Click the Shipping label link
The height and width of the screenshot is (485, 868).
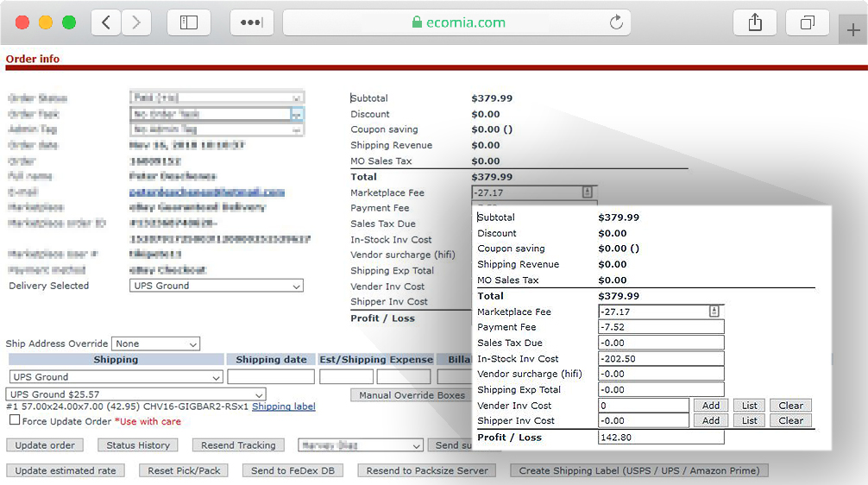pyautogui.click(x=283, y=406)
